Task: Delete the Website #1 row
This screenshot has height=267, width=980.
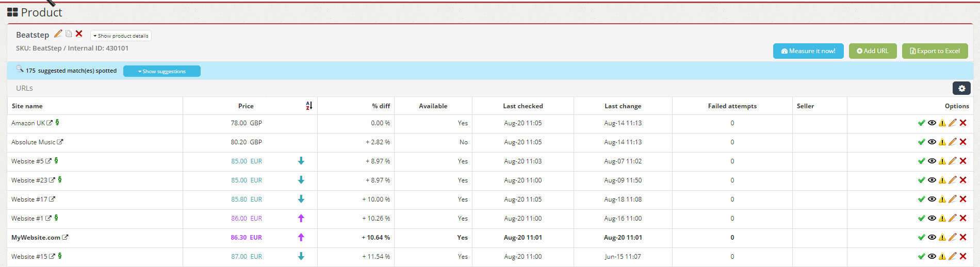Action: [x=963, y=218]
